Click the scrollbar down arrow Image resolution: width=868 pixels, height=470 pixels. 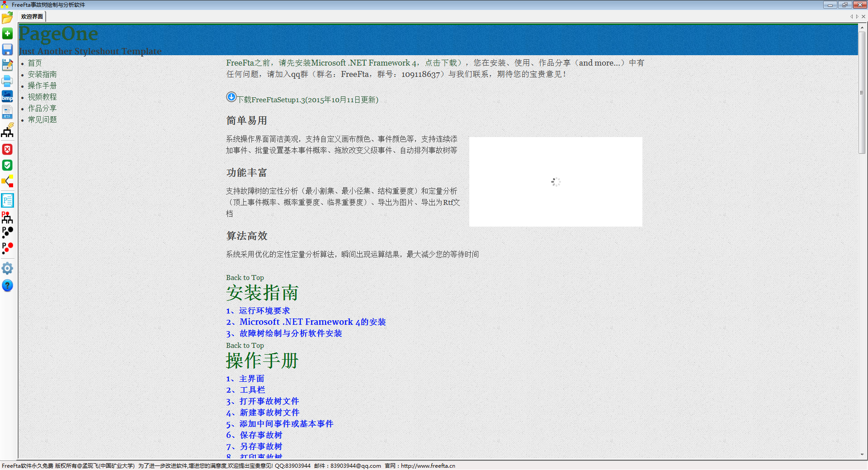pyautogui.click(x=862, y=455)
